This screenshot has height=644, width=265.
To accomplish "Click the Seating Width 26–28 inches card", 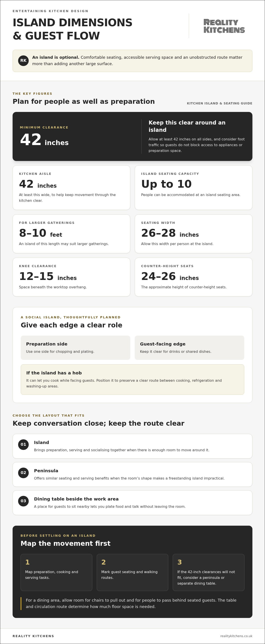I will 193,234.
